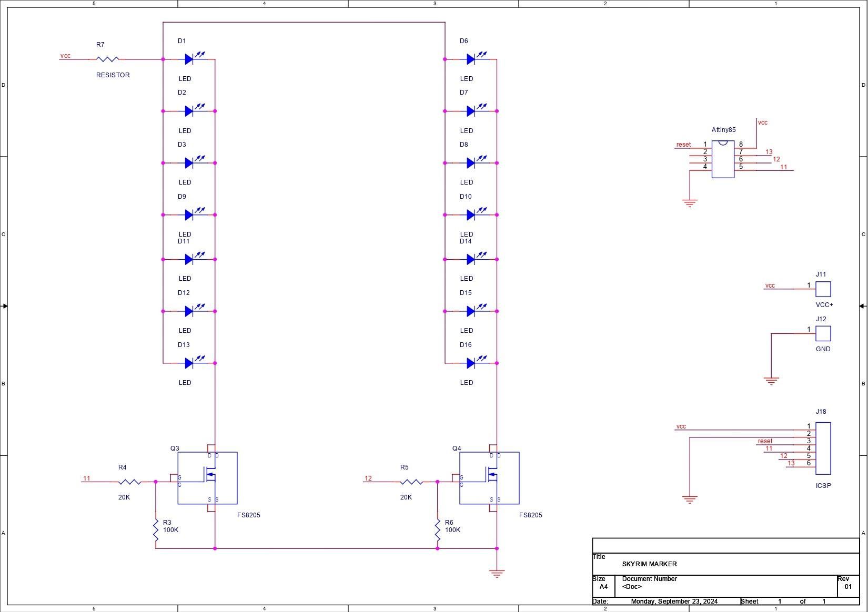The width and height of the screenshot is (868, 612).
Task: Select the J12 GND pad symbol
Action: point(823,333)
